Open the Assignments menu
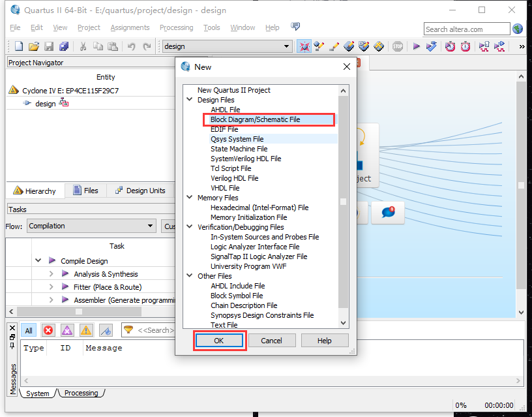The height and width of the screenshot is (417, 532). click(130, 27)
